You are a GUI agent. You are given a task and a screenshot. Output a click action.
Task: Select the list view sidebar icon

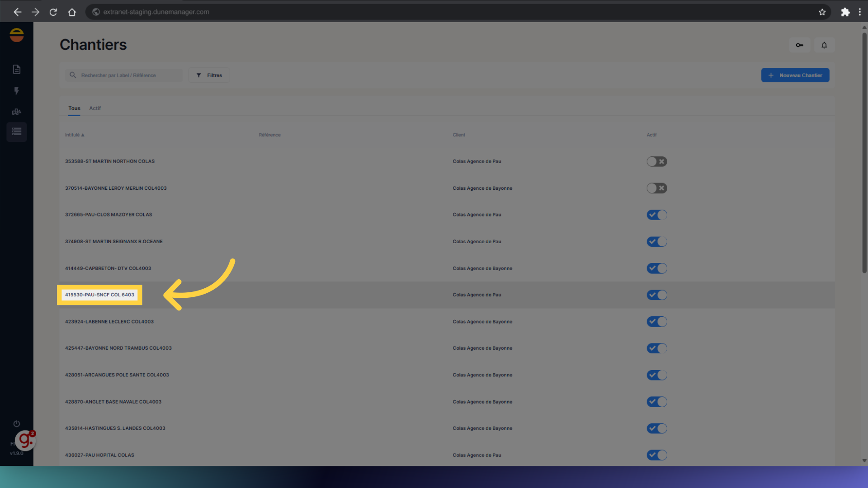[17, 132]
